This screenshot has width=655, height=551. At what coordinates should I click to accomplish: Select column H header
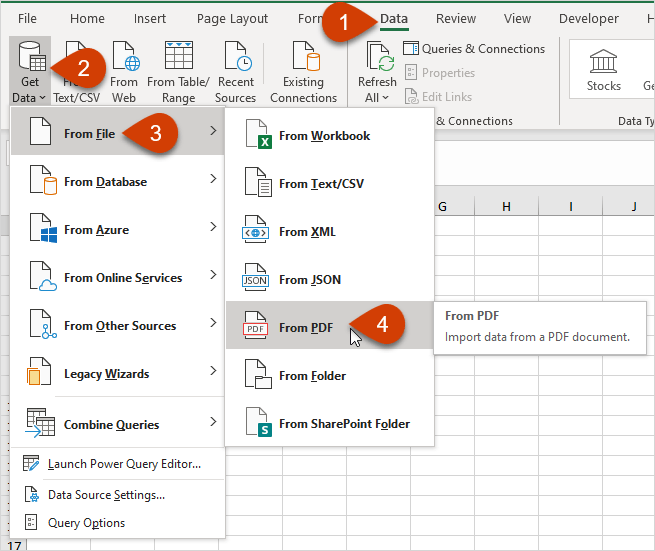pos(506,207)
